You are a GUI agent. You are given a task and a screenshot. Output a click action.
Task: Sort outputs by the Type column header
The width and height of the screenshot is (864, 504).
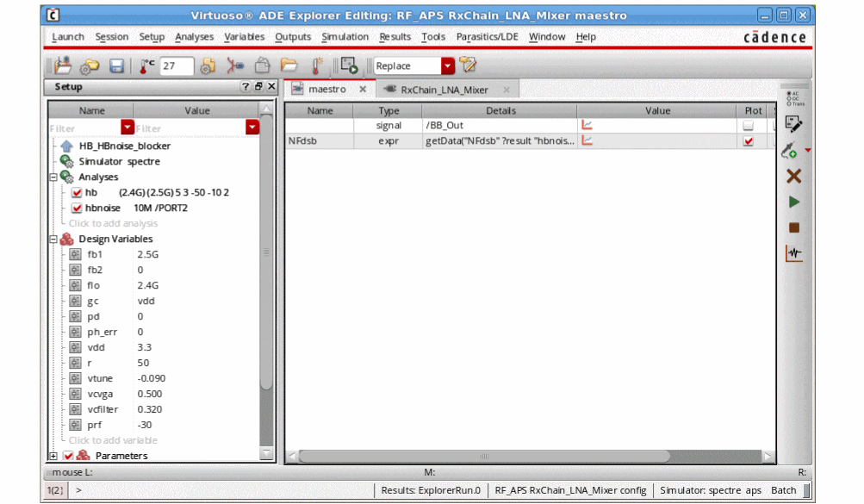tap(388, 111)
